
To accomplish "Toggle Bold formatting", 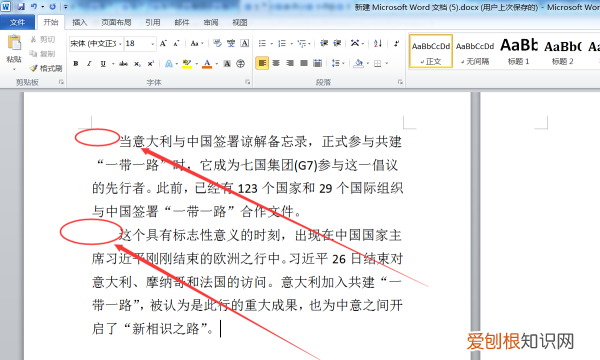I will coord(76,64).
